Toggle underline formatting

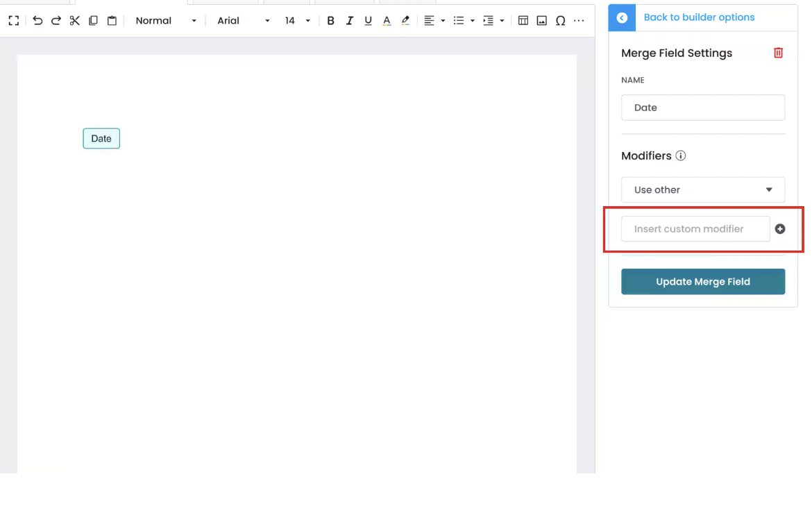pos(368,20)
